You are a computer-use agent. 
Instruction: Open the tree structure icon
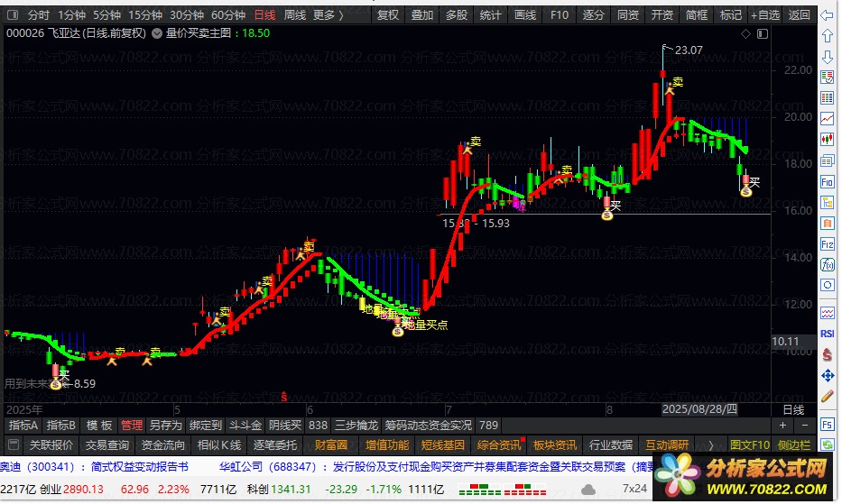(827, 203)
